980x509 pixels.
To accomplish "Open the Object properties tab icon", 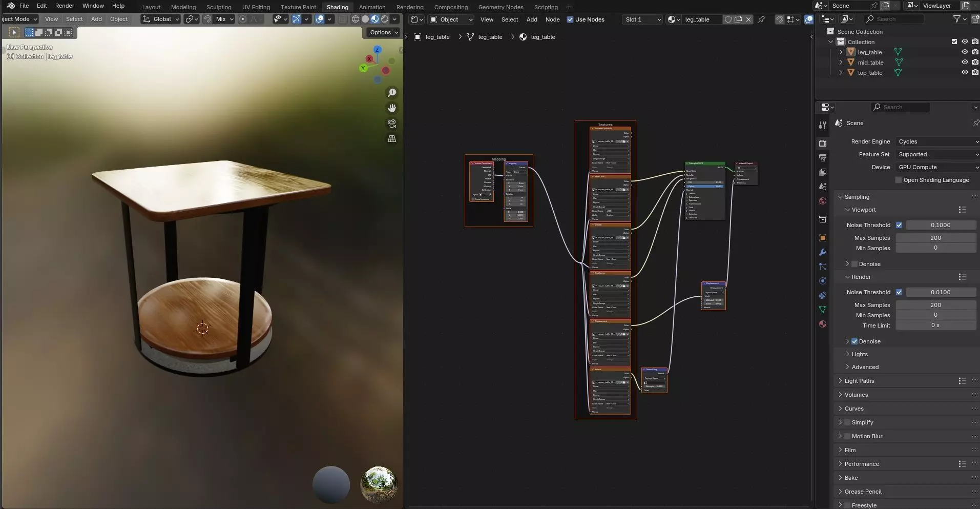I will tap(823, 238).
